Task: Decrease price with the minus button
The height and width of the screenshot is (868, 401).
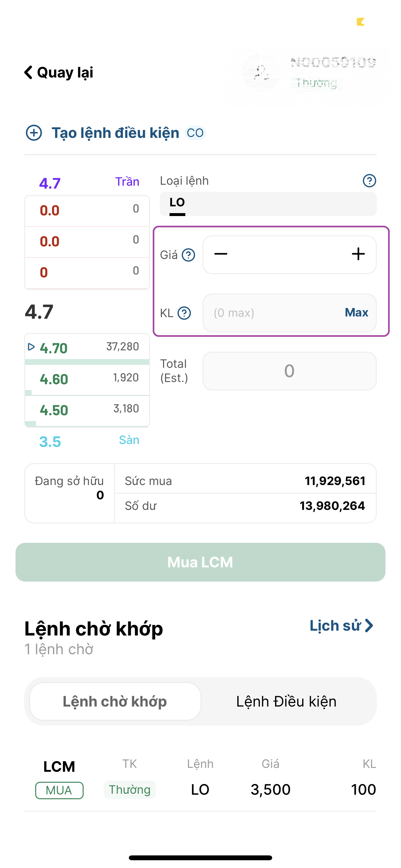Action: (221, 254)
